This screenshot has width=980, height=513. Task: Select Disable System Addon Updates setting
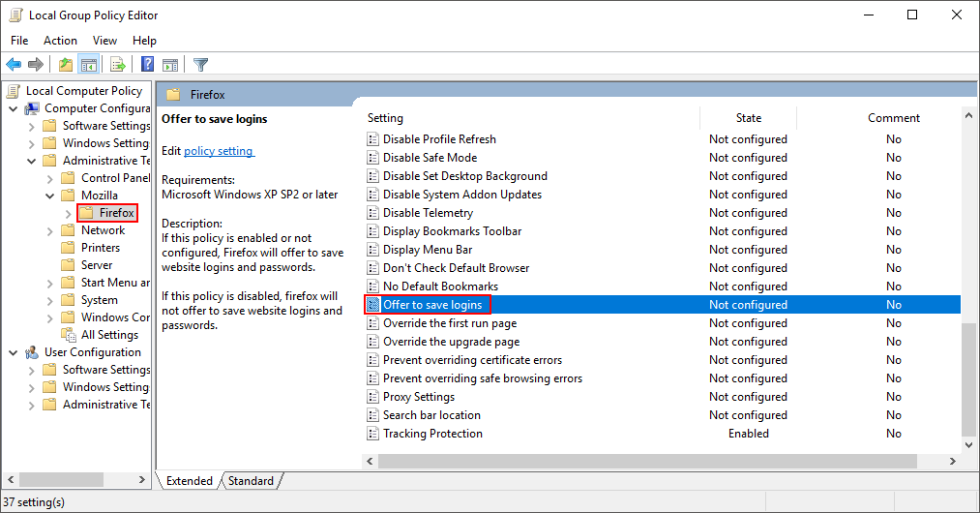coord(462,195)
